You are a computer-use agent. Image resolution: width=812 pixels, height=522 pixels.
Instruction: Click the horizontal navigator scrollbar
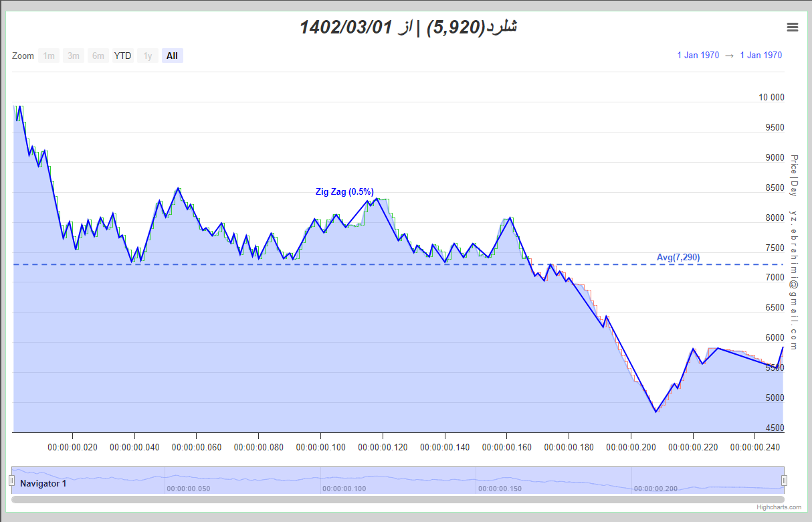398,499
